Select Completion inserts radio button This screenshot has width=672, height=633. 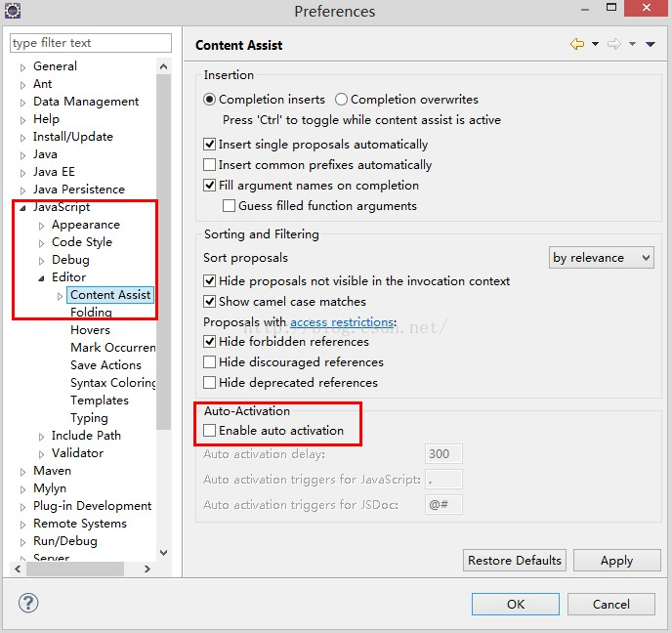point(209,100)
